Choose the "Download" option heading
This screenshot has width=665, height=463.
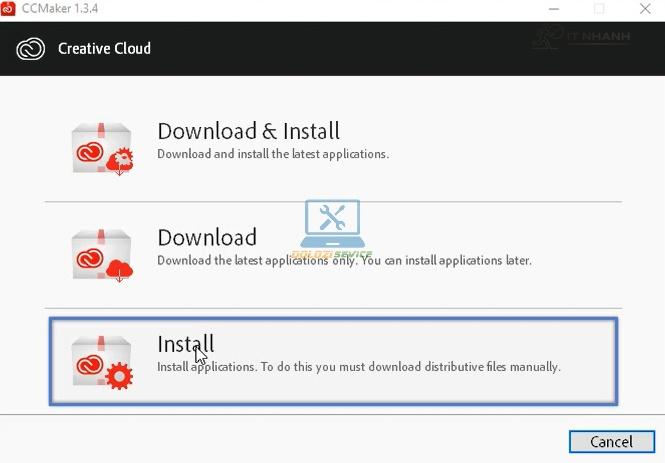click(207, 237)
